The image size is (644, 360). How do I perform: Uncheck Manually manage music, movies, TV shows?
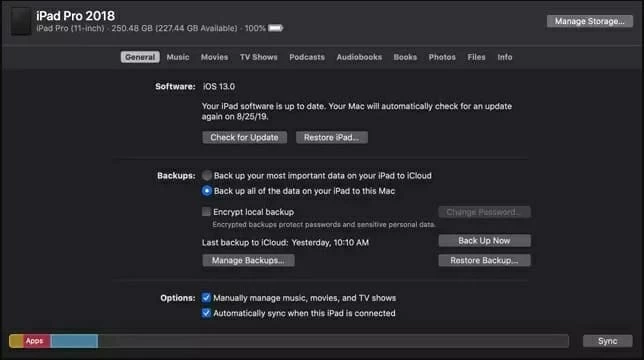[206, 298]
